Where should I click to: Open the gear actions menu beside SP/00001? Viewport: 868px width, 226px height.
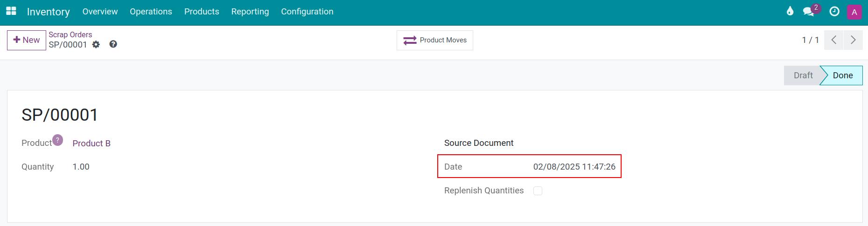(96, 45)
